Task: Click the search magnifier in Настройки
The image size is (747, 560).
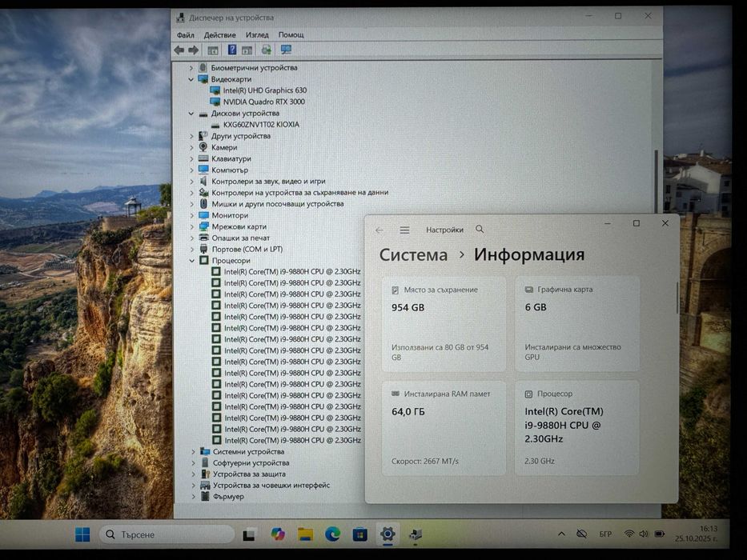Action: [480, 230]
